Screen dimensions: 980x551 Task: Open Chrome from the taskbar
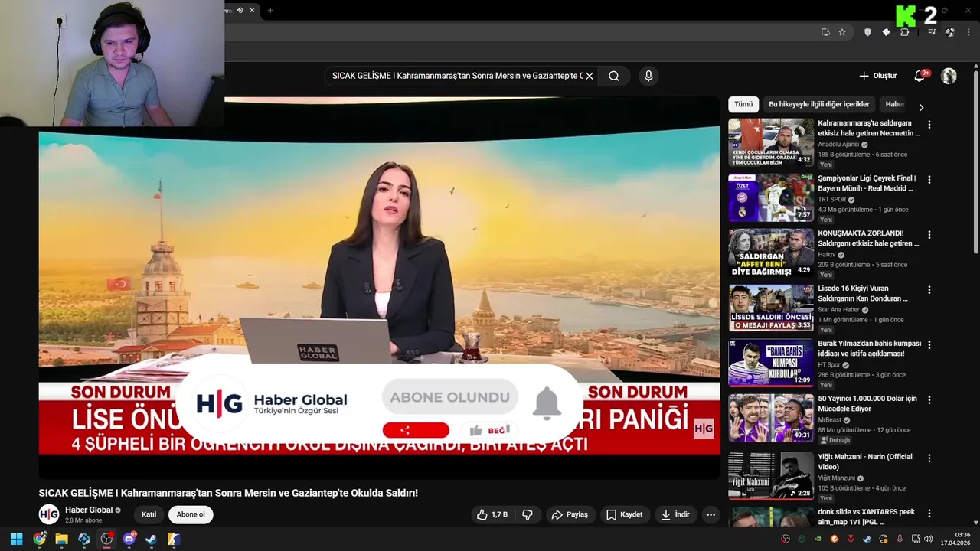click(39, 539)
